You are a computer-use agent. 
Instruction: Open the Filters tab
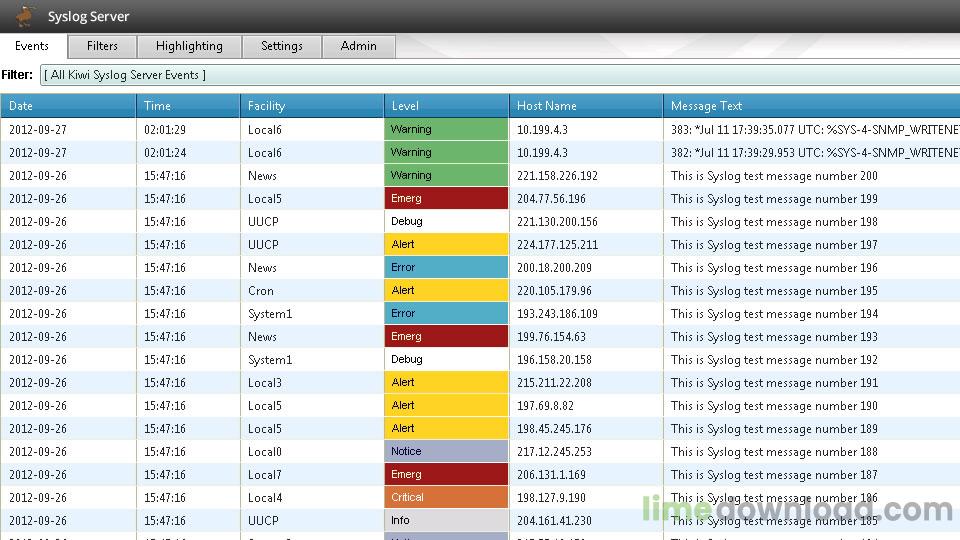[102, 46]
